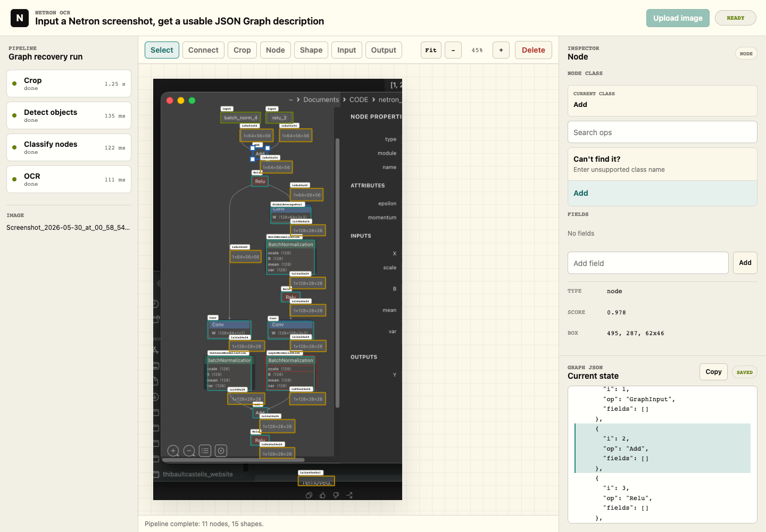
Task: Select the Output tool
Action: [384, 50]
